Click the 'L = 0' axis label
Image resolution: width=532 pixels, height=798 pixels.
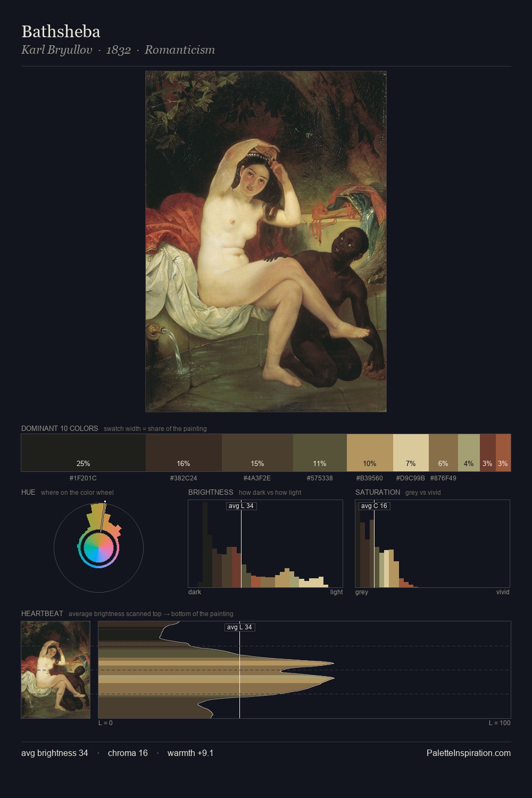[105, 723]
